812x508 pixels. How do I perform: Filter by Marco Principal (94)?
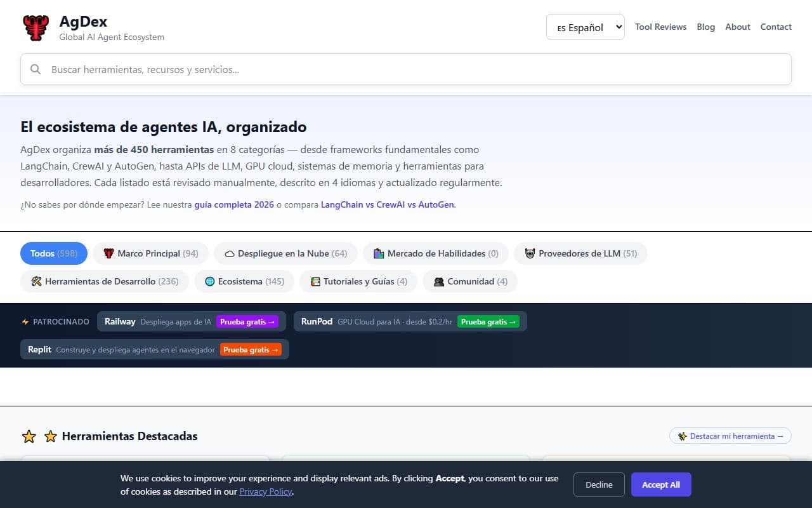coord(151,253)
